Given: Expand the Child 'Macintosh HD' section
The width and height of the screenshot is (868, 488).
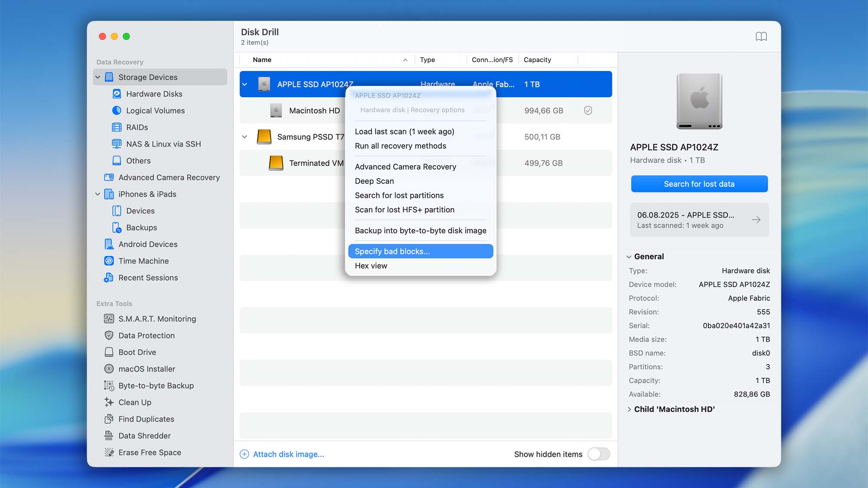Looking at the screenshot, I should tap(629, 409).
